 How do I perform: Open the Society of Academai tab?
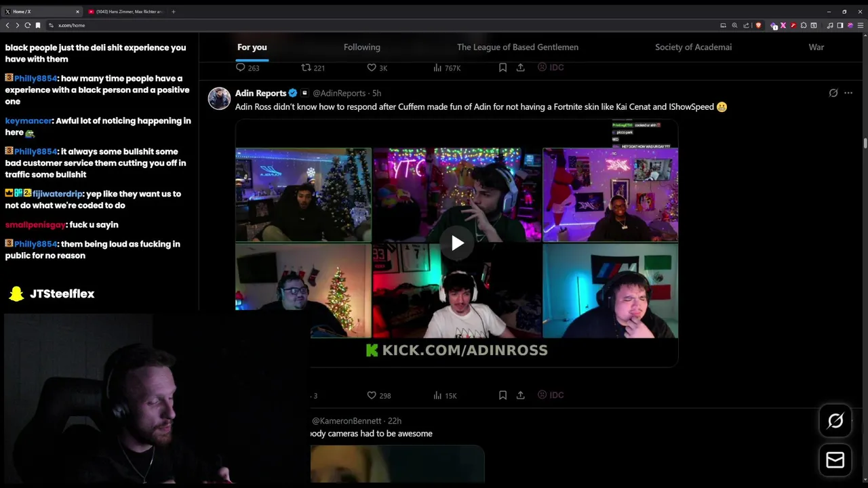pos(693,47)
